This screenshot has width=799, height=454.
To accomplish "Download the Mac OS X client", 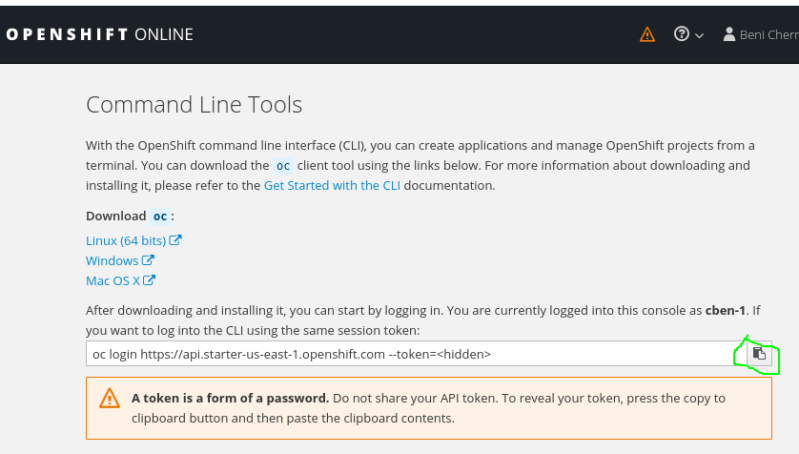I will pyautogui.click(x=114, y=281).
